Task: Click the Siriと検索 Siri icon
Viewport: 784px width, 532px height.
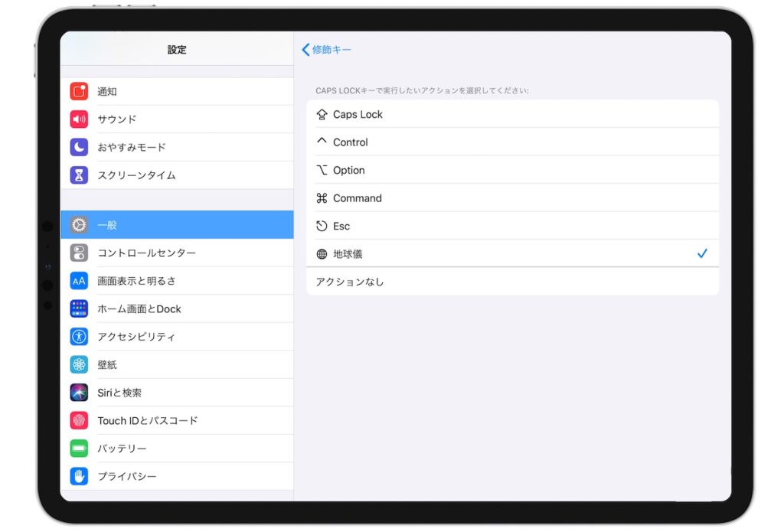Action: point(79,392)
